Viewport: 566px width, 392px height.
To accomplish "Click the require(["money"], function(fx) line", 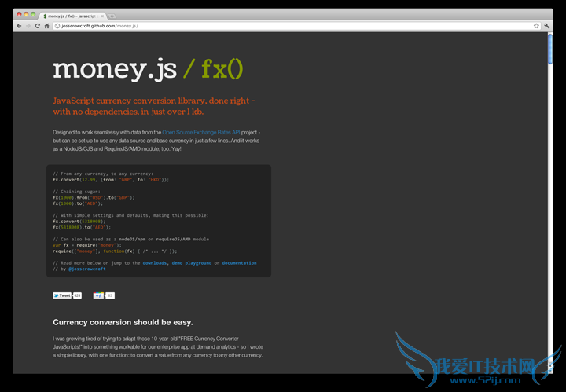I will [115, 251].
